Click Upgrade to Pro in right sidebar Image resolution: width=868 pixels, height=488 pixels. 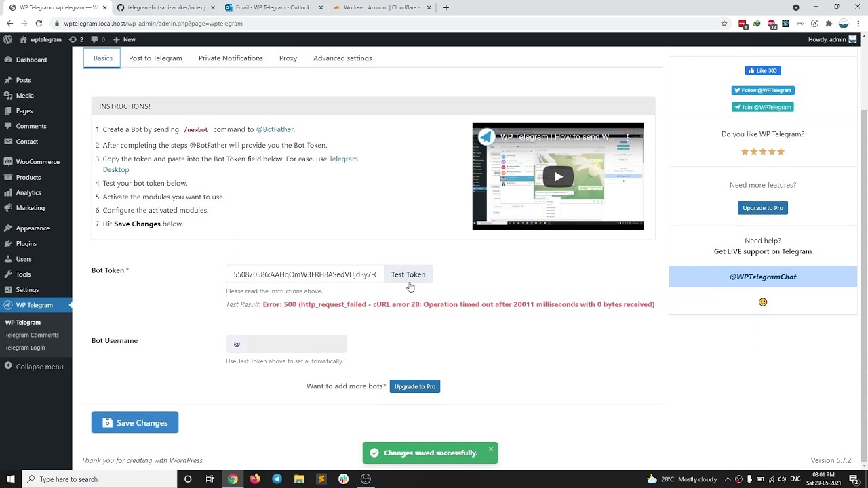pos(763,208)
